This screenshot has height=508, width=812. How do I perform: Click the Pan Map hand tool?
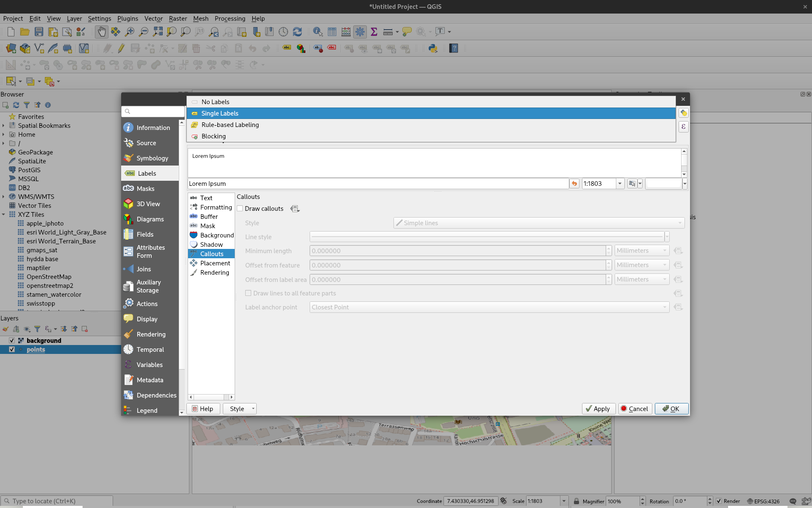101,32
